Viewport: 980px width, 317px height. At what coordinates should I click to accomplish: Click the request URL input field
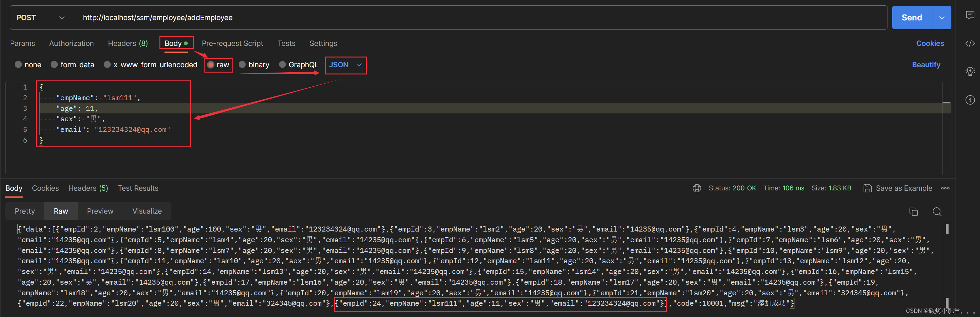tap(481, 18)
